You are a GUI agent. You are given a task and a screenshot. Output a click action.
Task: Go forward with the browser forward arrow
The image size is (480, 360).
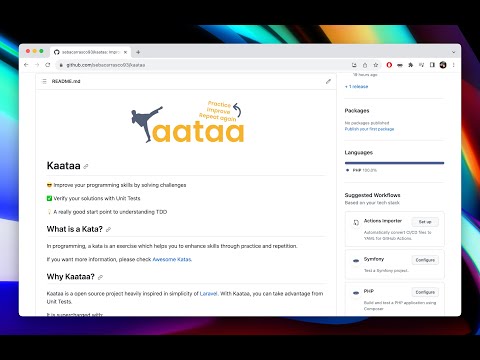click(37, 65)
